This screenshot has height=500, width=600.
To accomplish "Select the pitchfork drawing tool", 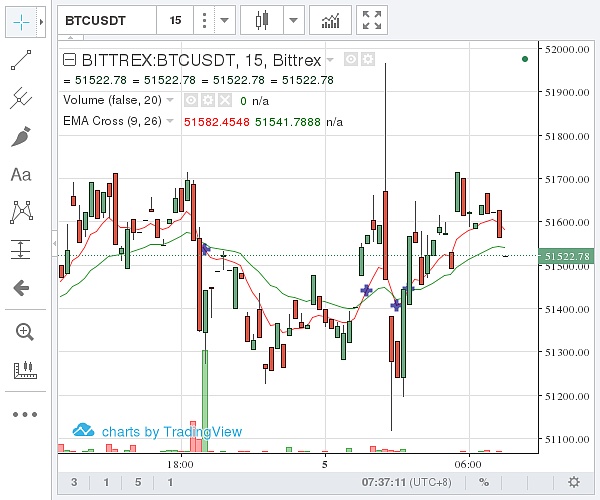I will click(x=21, y=98).
